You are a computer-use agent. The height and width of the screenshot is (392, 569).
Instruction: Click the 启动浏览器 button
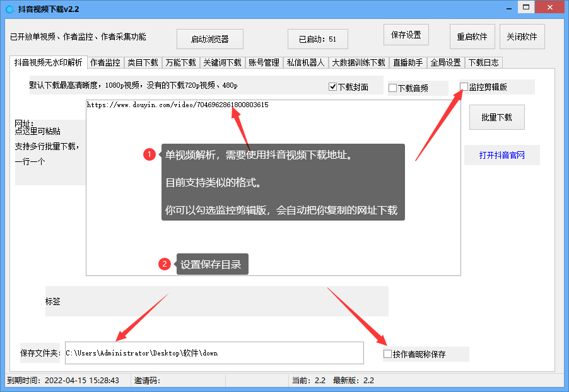tap(209, 39)
